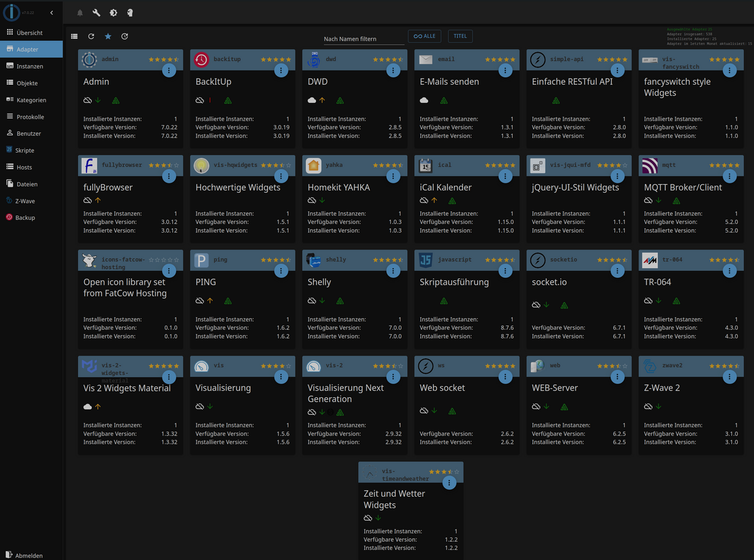This screenshot has height=560, width=754.
Task: Open Hosts page
Action: click(31, 167)
